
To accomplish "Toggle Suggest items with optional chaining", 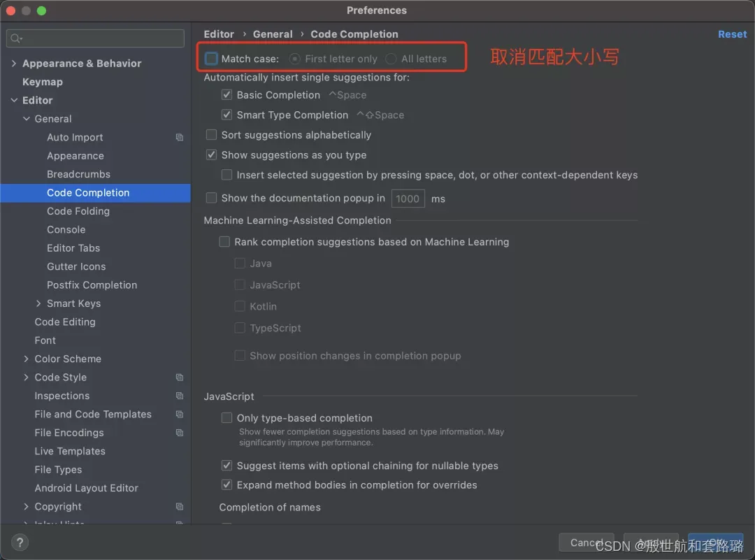I will (x=226, y=465).
